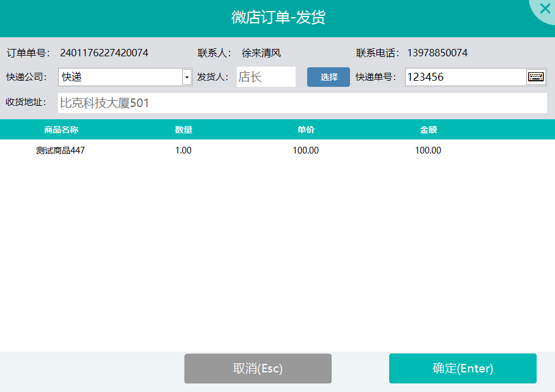Click the 发货人 field showing 店长
The width and height of the screenshot is (555, 392).
click(x=266, y=77)
